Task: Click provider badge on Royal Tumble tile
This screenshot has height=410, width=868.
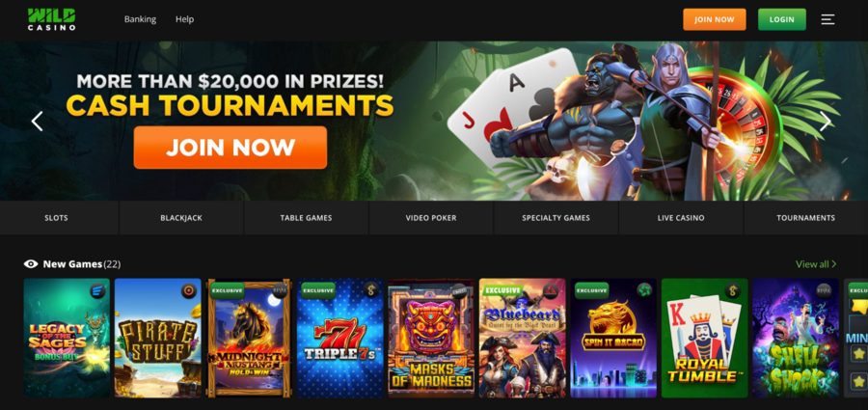Action: pyautogui.click(x=734, y=290)
